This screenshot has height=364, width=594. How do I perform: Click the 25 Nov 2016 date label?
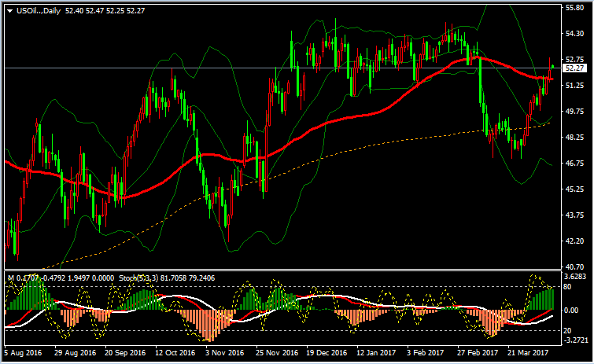(277, 353)
